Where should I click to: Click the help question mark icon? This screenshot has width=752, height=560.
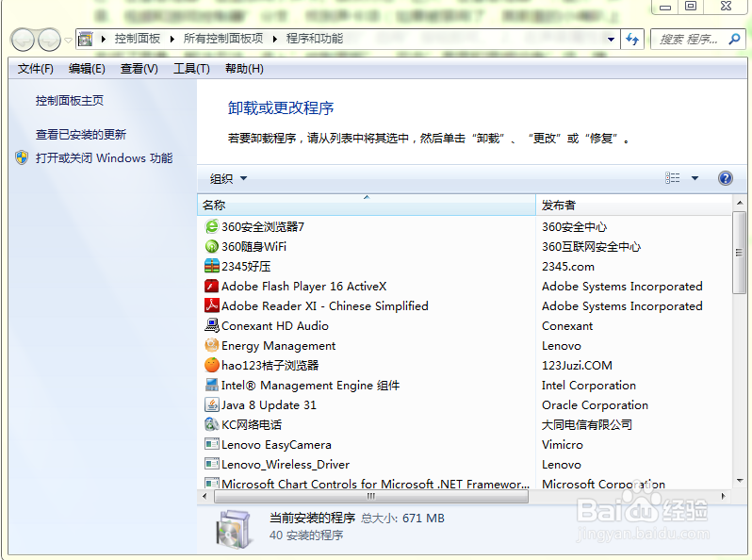click(726, 178)
